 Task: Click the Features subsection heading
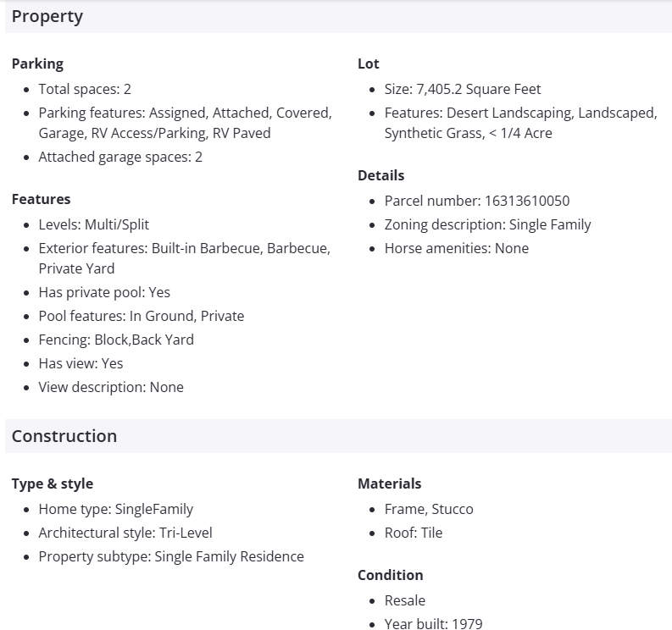pyautogui.click(x=41, y=199)
